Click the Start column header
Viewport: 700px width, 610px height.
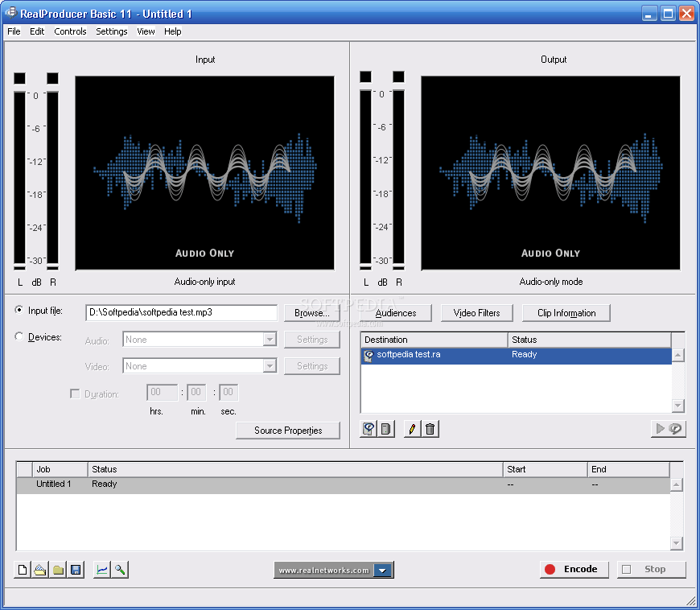click(545, 469)
